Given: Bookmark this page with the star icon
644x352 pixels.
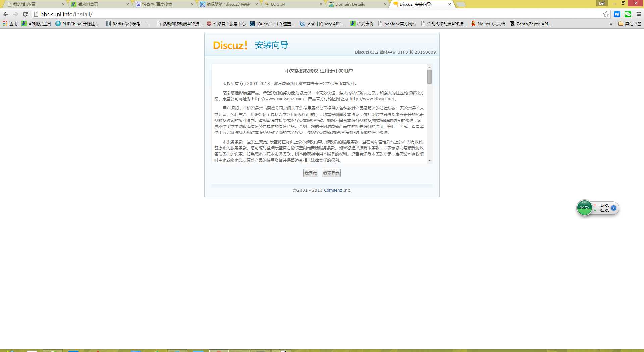Looking at the screenshot, I should click(606, 14).
